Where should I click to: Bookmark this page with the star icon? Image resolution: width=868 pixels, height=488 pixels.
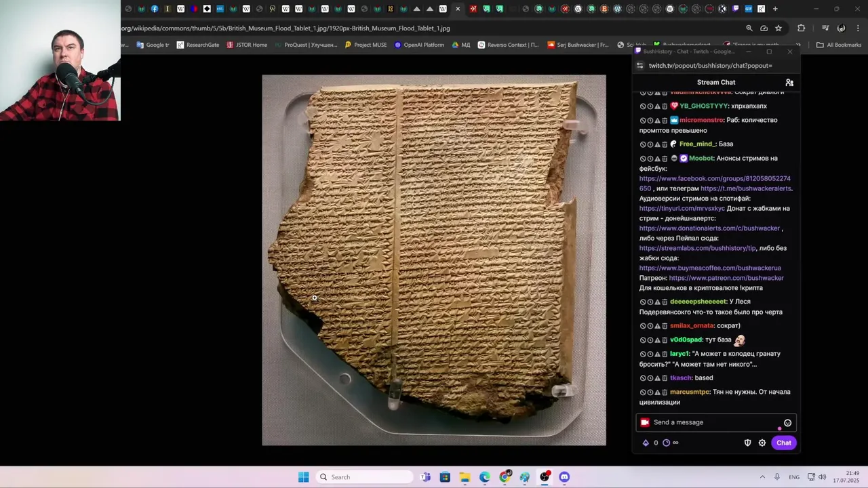point(778,28)
